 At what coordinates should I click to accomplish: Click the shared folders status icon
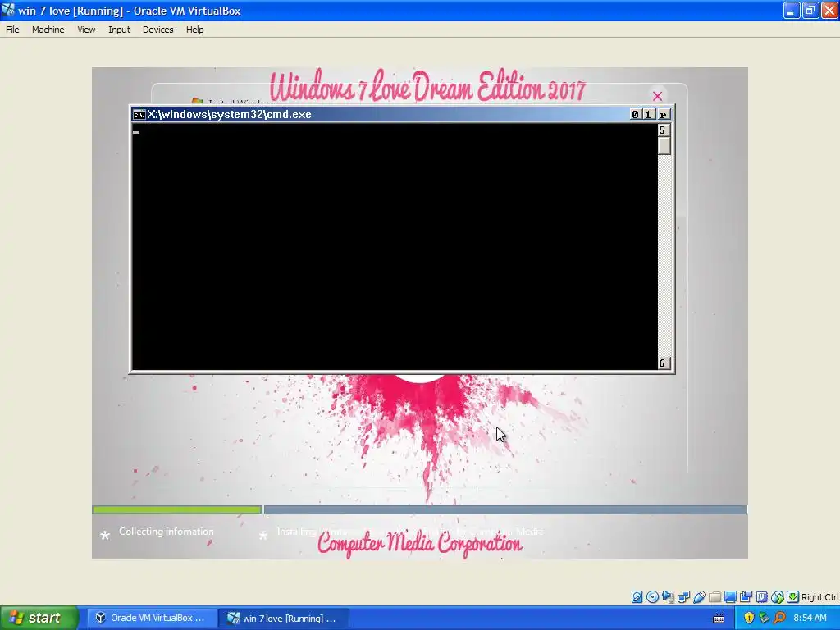[714, 597]
